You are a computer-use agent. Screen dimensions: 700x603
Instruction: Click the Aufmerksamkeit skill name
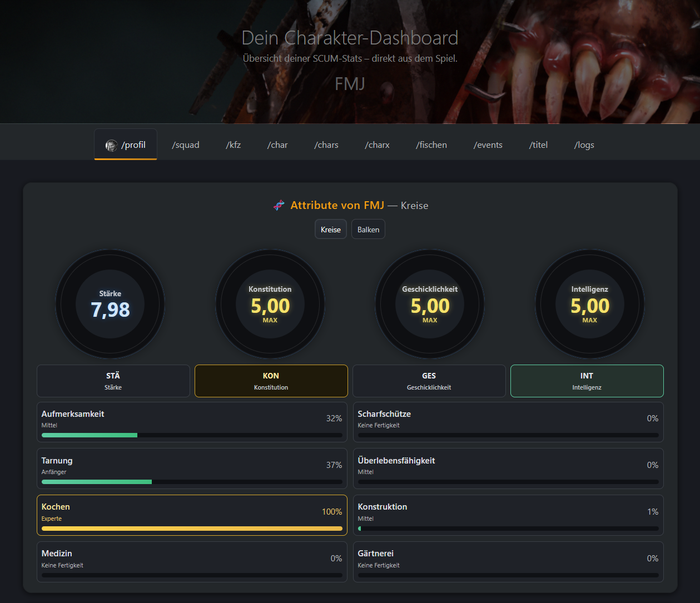(x=73, y=414)
